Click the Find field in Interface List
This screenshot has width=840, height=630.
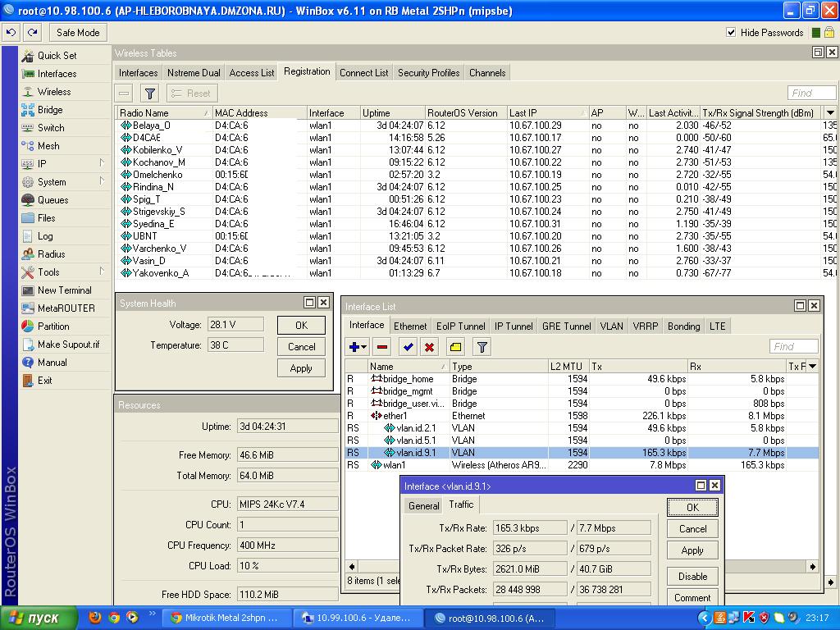coord(793,347)
